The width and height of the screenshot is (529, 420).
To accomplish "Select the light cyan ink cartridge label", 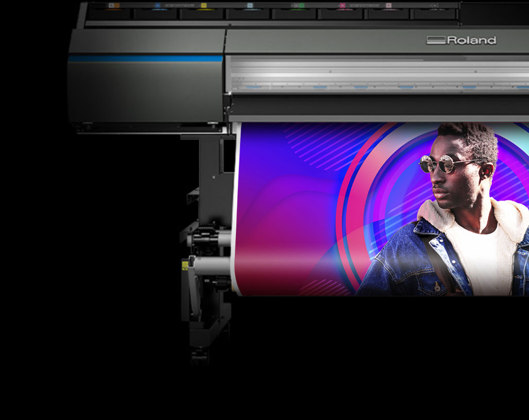I will click(250, 6).
